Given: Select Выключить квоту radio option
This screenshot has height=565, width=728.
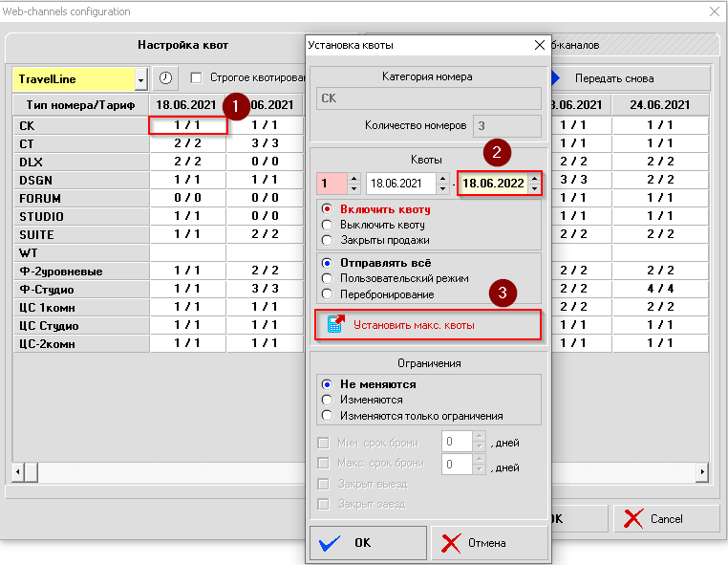Looking at the screenshot, I should (x=328, y=225).
